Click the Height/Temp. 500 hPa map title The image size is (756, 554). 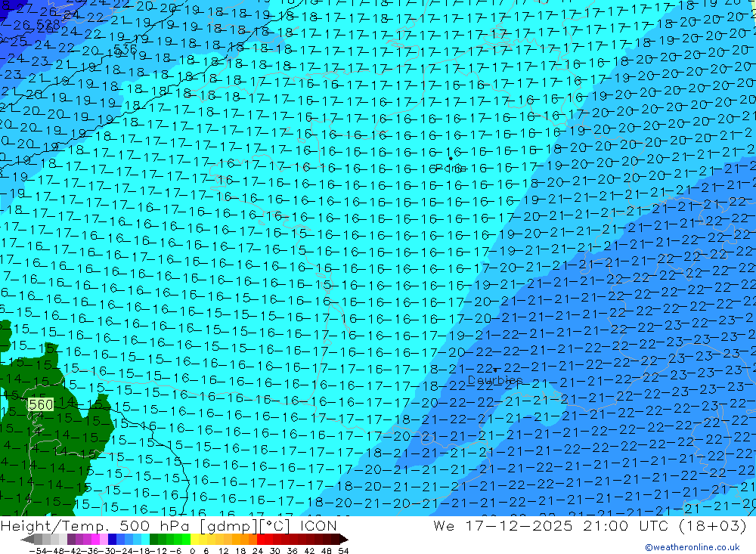tap(97, 525)
